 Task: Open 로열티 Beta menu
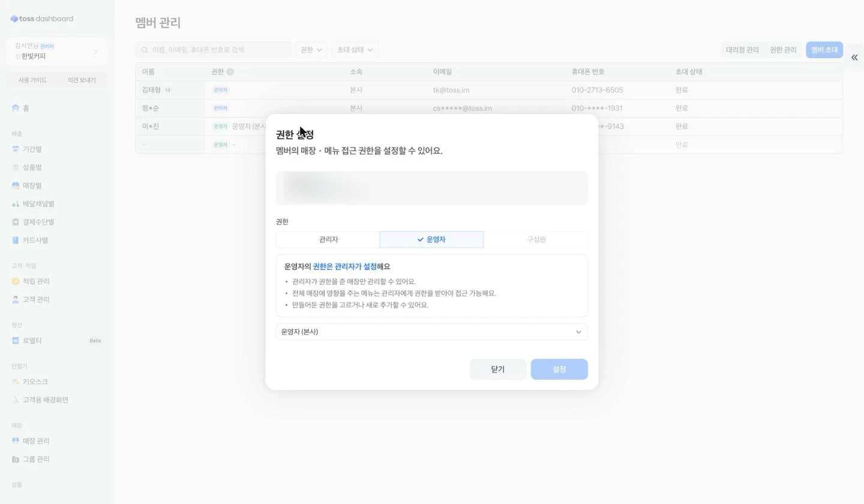(x=57, y=341)
